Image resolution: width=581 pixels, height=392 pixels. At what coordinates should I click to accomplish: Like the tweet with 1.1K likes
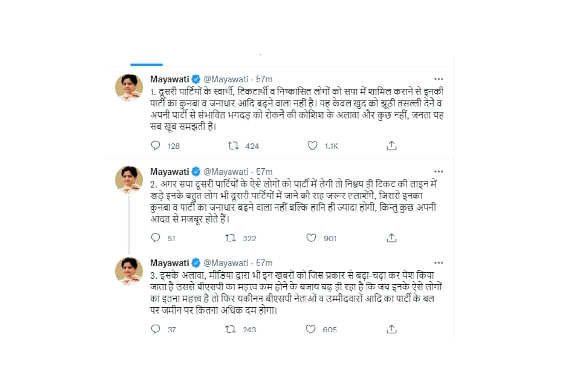pos(312,145)
